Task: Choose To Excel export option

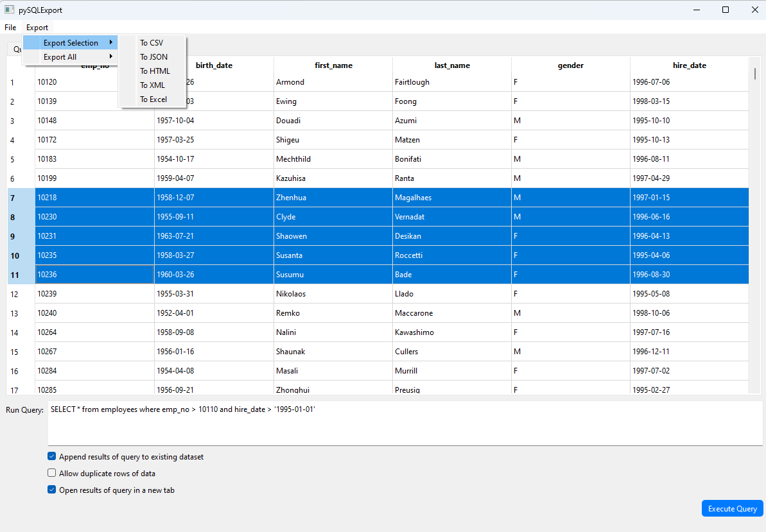Action: (152, 99)
